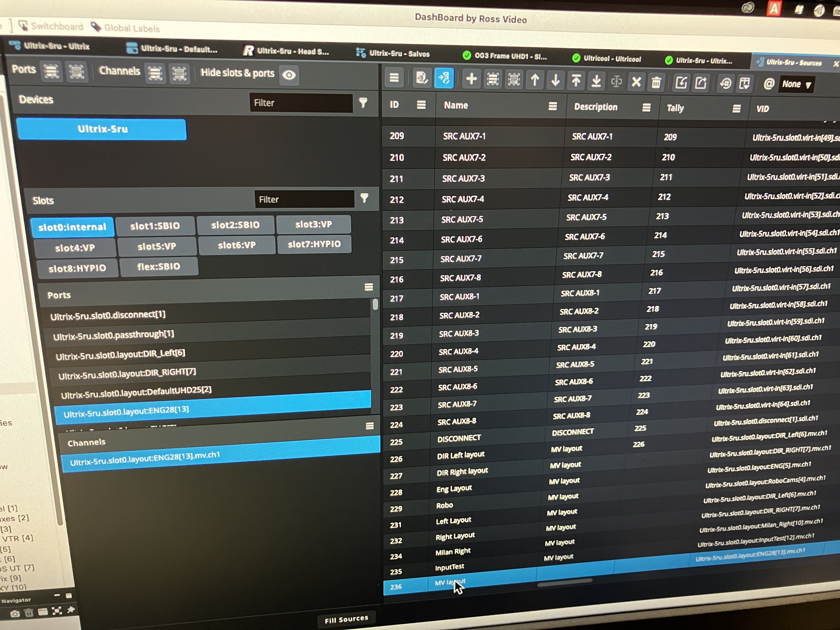
Task: Toggle the highlighted blue assign-mode toolbar button
Action: coord(444,78)
